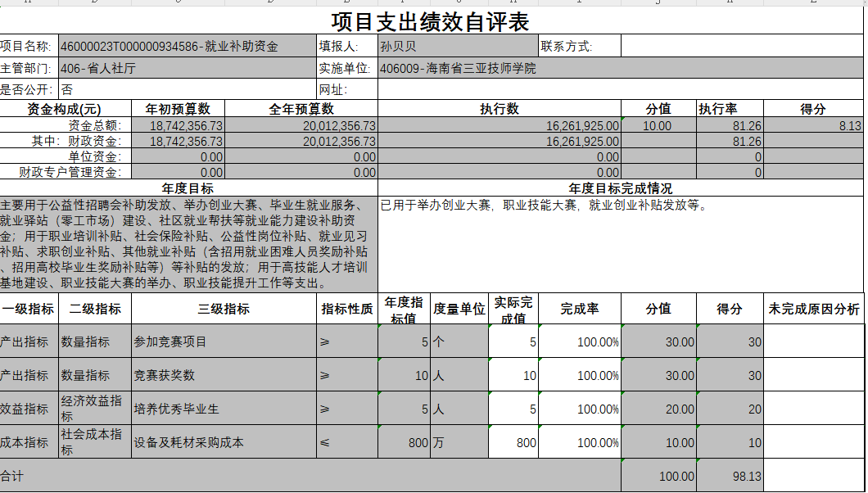
Task: Click the 设备及耗材采购成本 indicator cell
Action: coord(224,441)
